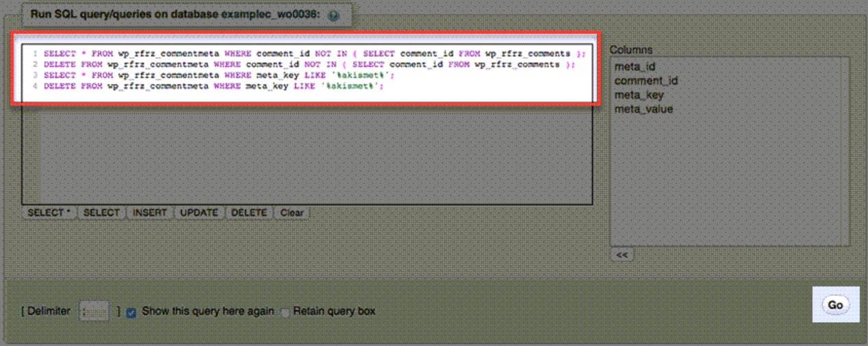Viewport: 868px width, 346px height.
Task: Pick meta_value in the Columns list
Action: 643,109
